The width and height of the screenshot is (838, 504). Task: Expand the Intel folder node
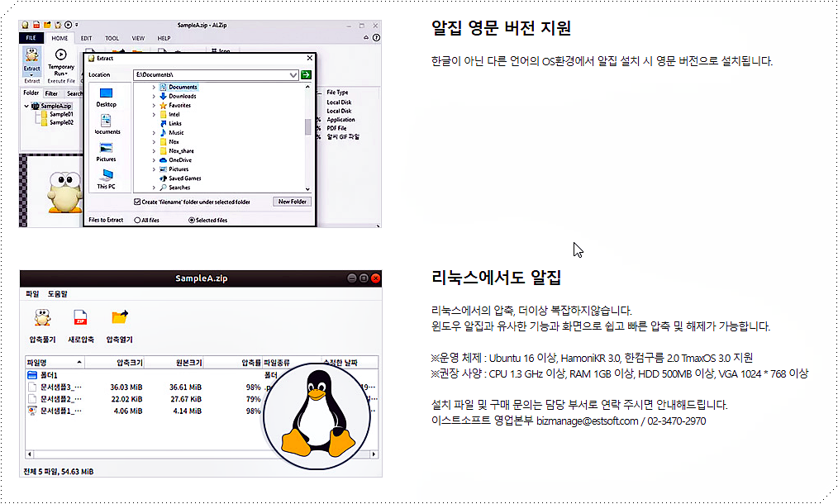tap(154, 114)
